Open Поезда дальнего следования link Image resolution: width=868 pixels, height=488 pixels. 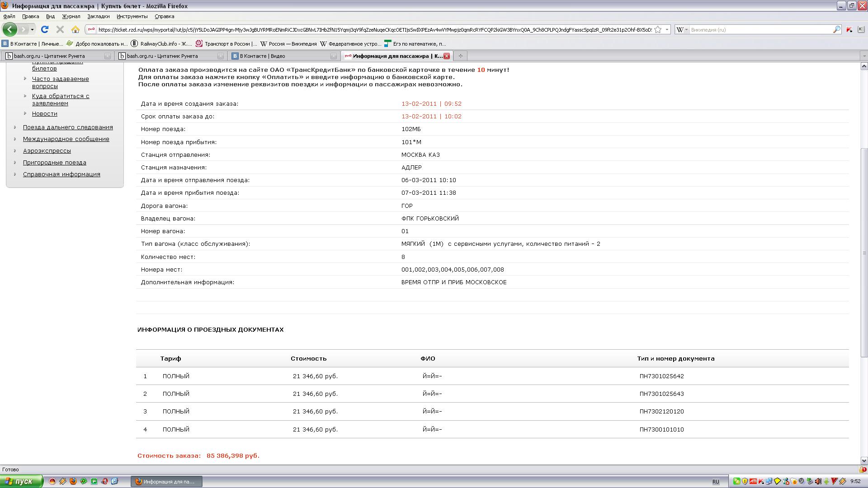click(68, 127)
